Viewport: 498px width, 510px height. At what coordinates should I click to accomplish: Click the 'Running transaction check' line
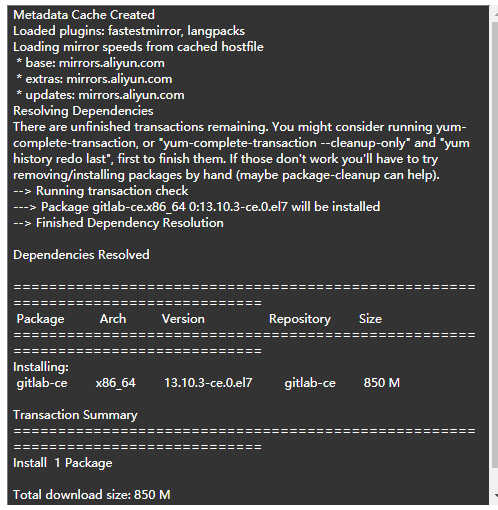point(101,191)
